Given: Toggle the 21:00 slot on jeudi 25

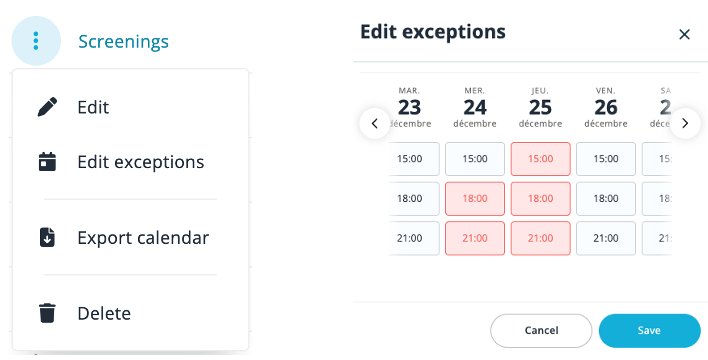Looking at the screenshot, I should (x=540, y=238).
